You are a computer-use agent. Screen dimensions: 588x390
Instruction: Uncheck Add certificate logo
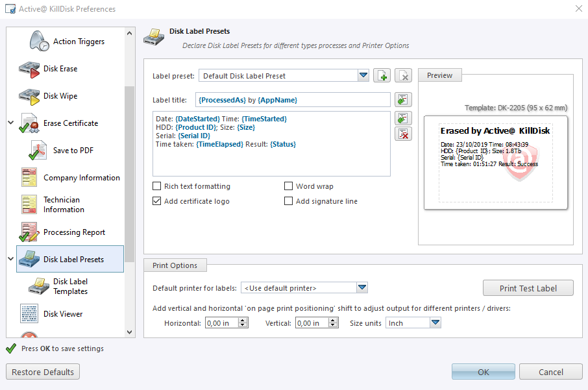click(x=157, y=201)
